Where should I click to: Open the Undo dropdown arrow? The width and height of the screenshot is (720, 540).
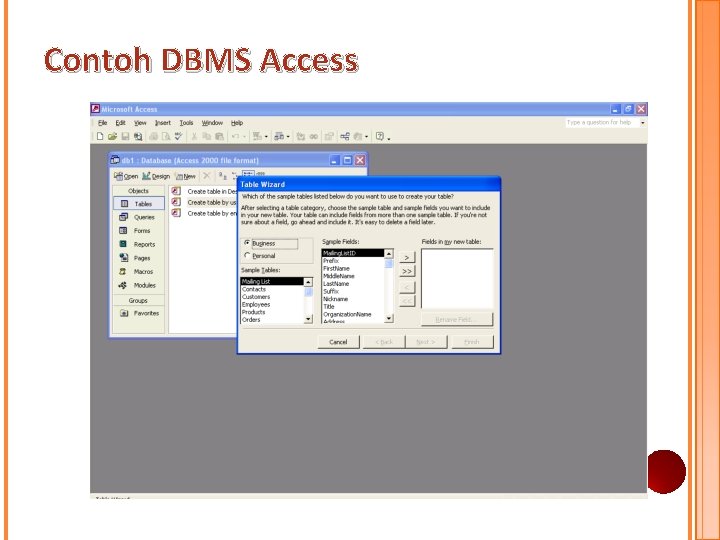(244, 137)
